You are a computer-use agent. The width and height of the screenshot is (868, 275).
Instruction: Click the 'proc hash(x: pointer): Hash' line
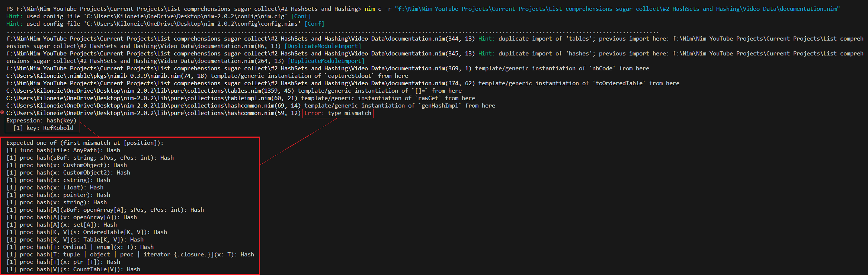click(x=58, y=195)
